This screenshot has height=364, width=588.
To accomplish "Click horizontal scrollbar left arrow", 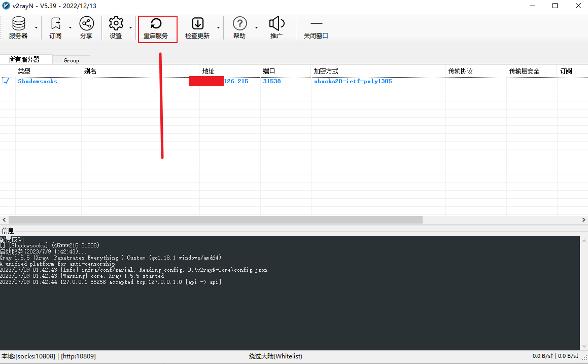I will click(4, 220).
